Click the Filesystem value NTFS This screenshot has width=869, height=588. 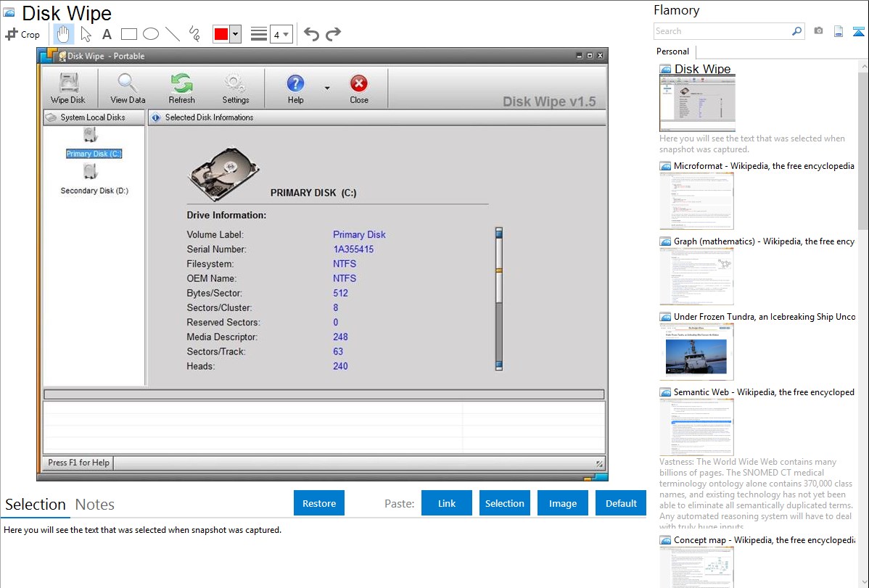[344, 264]
